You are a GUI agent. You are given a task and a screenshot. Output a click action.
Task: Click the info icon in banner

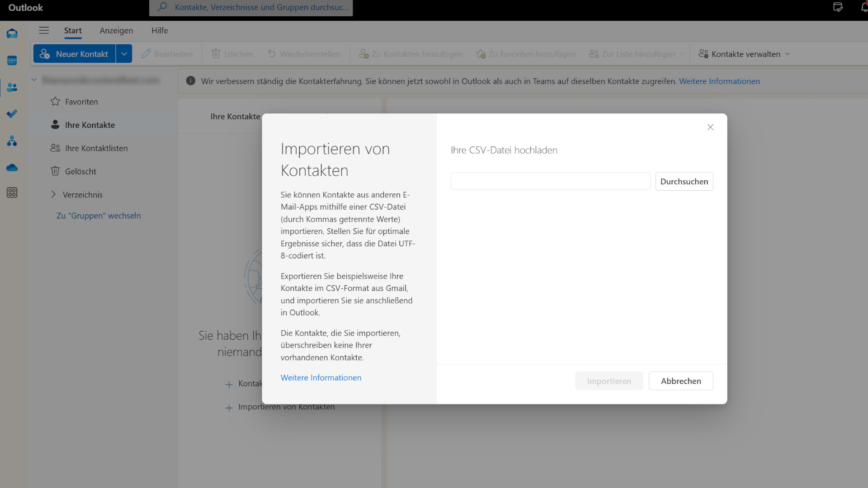click(191, 81)
